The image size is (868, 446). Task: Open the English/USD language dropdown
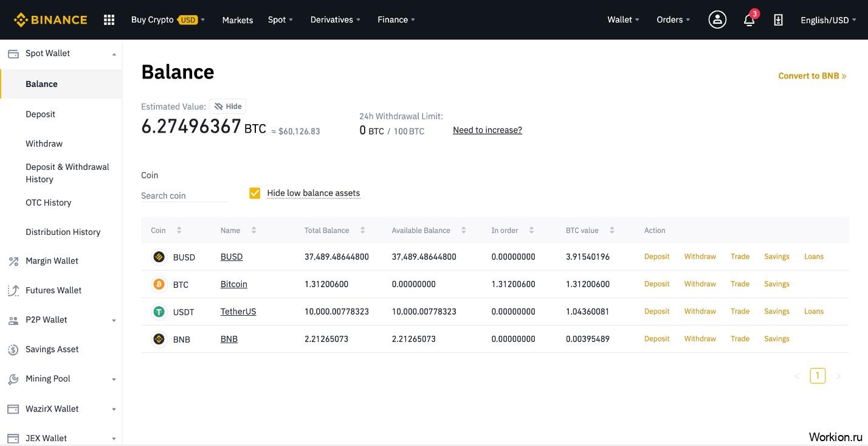828,20
